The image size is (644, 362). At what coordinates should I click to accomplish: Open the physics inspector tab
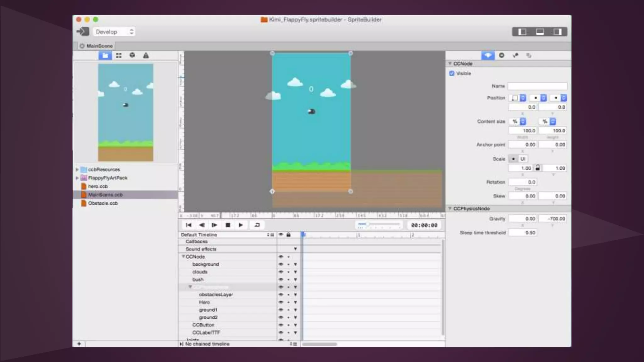(x=515, y=55)
